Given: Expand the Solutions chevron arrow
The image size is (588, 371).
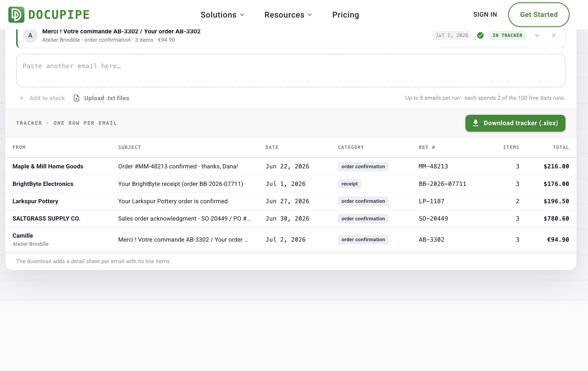Looking at the screenshot, I should tap(242, 15).
